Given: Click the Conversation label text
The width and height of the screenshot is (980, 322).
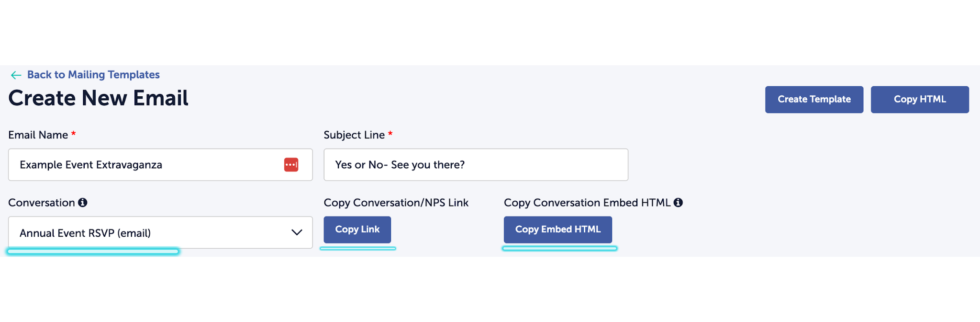Looking at the screenshot, I should 42,203.
